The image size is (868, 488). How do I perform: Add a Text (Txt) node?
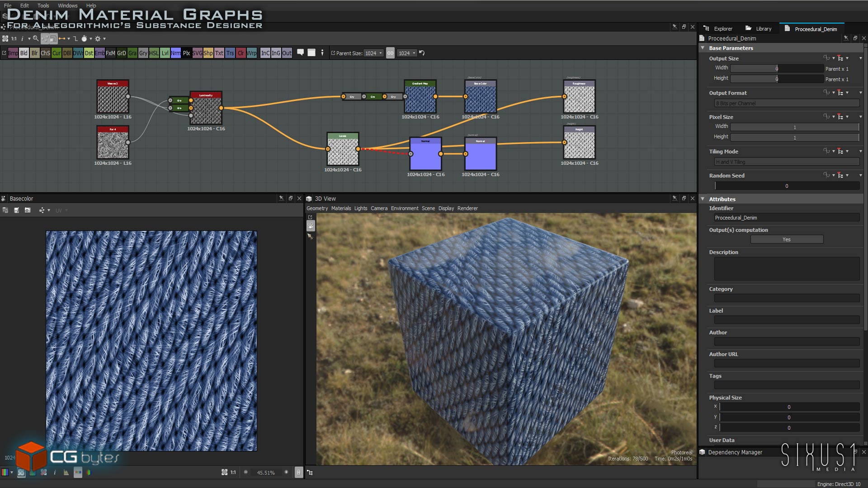[x=219, y=53]
